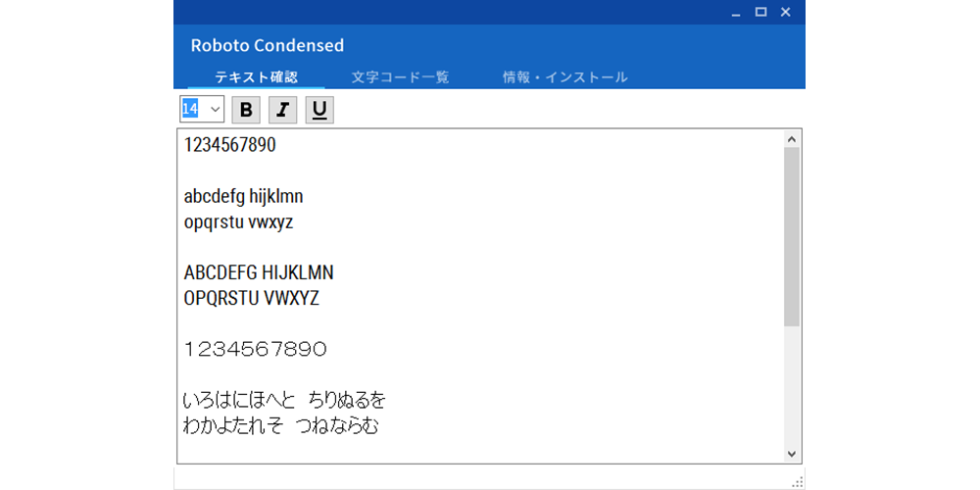Toggle italic formatting with the I button
Viewport: 980px width, 490px height.
click(x=282, y=110)
